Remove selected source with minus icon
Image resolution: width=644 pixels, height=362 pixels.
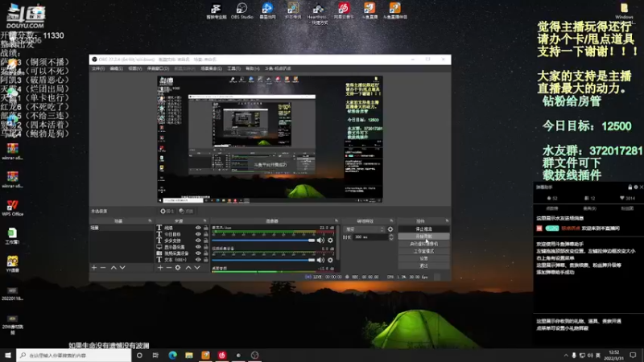click(169, 268)
